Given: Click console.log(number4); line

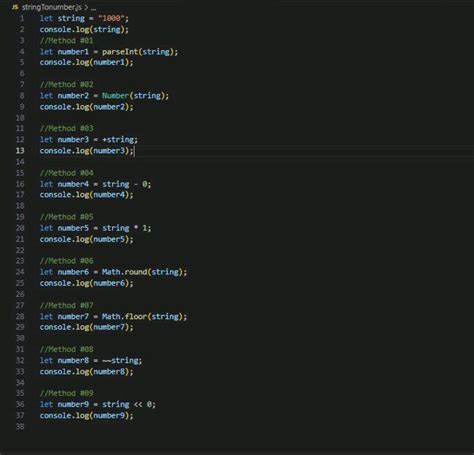Looking at the screenshot, I should click(86, 195).
